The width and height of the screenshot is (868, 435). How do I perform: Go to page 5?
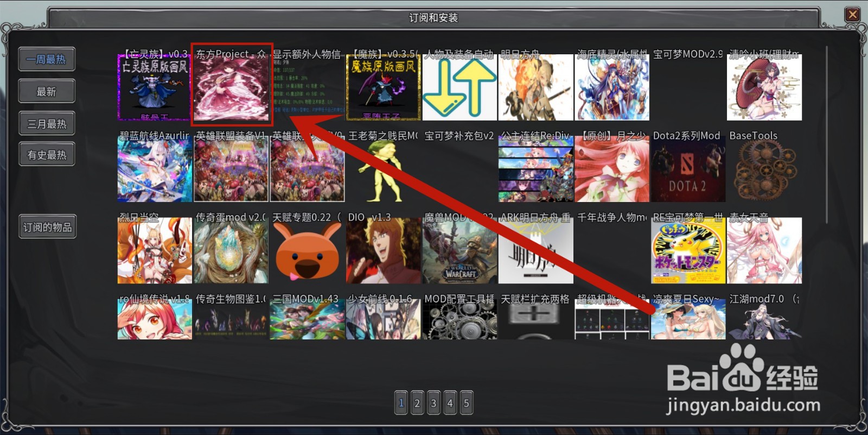point(467,403)
